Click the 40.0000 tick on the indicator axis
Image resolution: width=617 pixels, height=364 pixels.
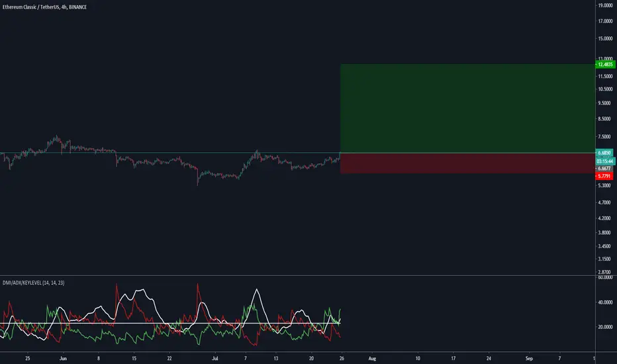tap(605, 302)
